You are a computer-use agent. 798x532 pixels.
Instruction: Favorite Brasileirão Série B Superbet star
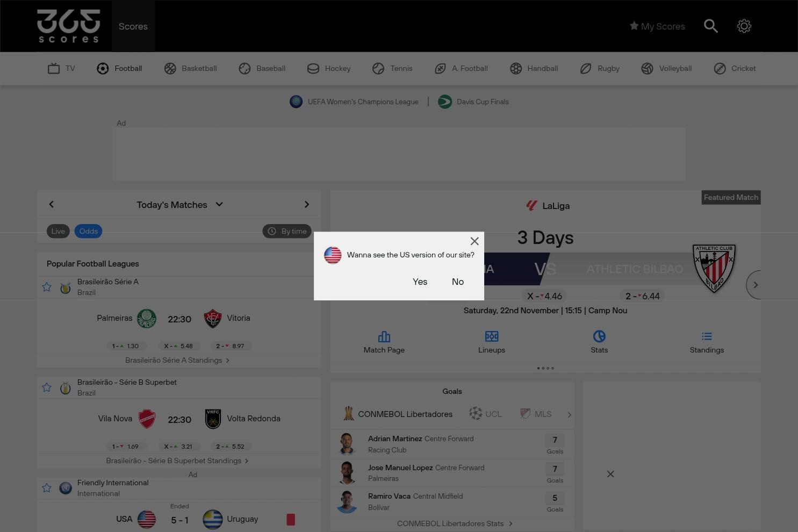coord(47,387)
